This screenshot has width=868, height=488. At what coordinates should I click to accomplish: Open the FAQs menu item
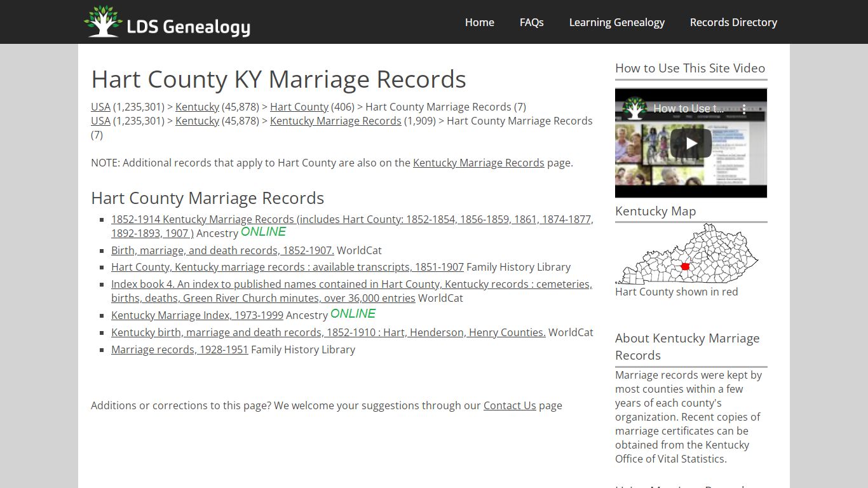[x=531, y=22]
